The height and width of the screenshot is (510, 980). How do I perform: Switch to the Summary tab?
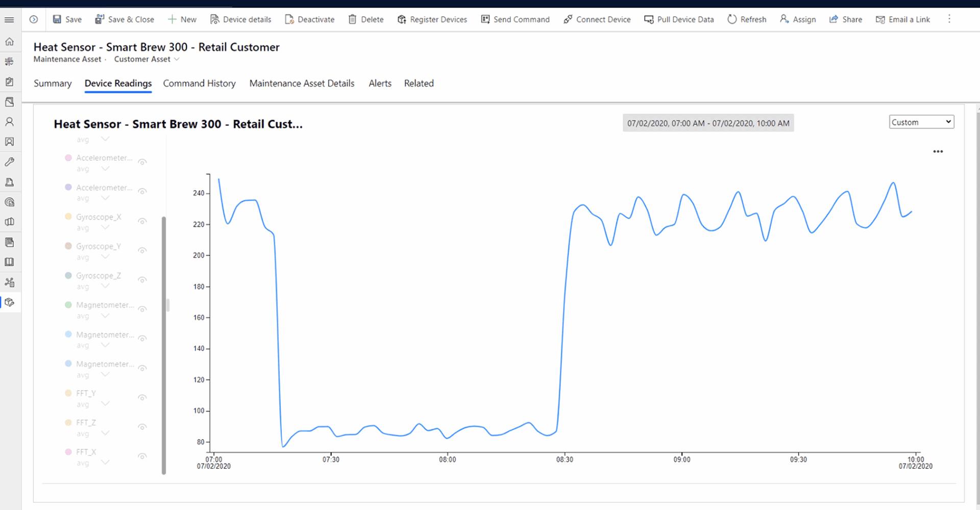(53, 83)
